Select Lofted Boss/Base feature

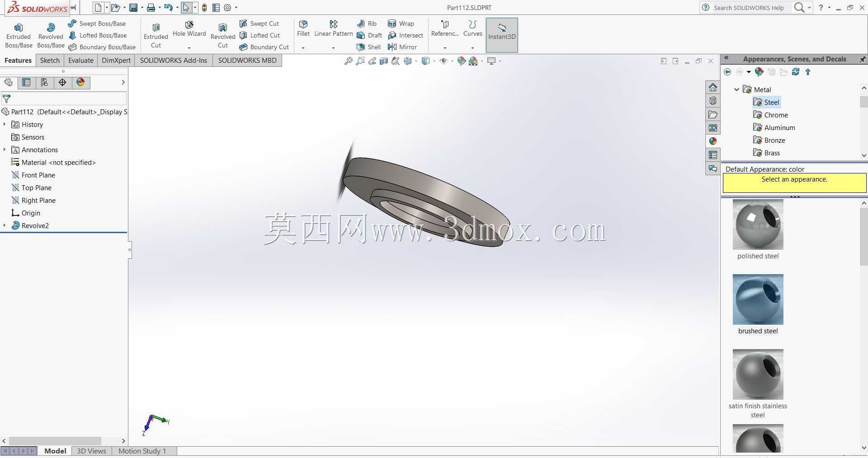[x=97, y=35]
